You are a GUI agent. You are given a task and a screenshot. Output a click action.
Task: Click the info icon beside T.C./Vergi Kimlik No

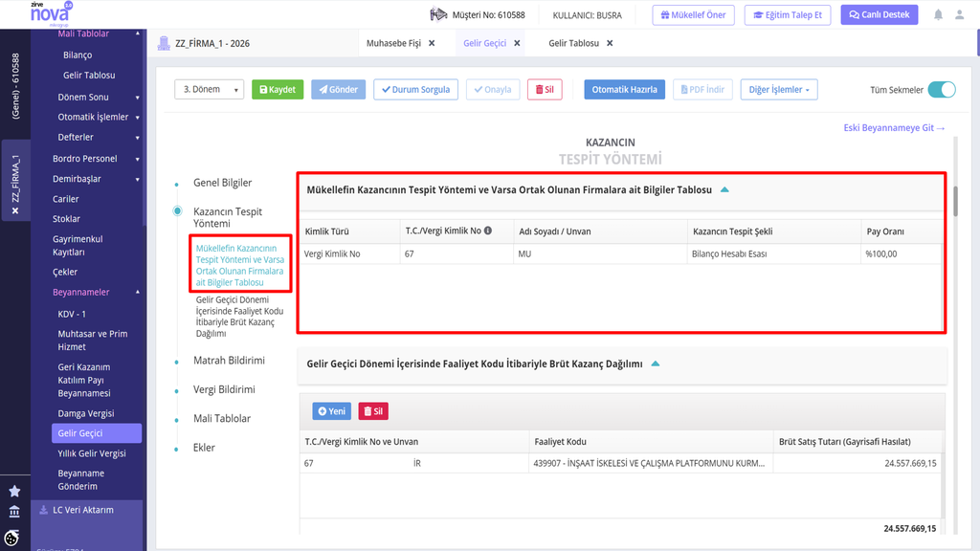(x=488, y=231)
